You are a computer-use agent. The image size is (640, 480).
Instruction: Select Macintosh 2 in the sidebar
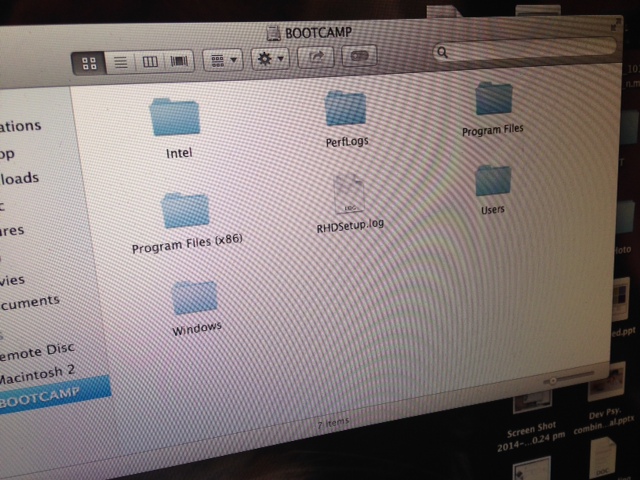[38, 375]
